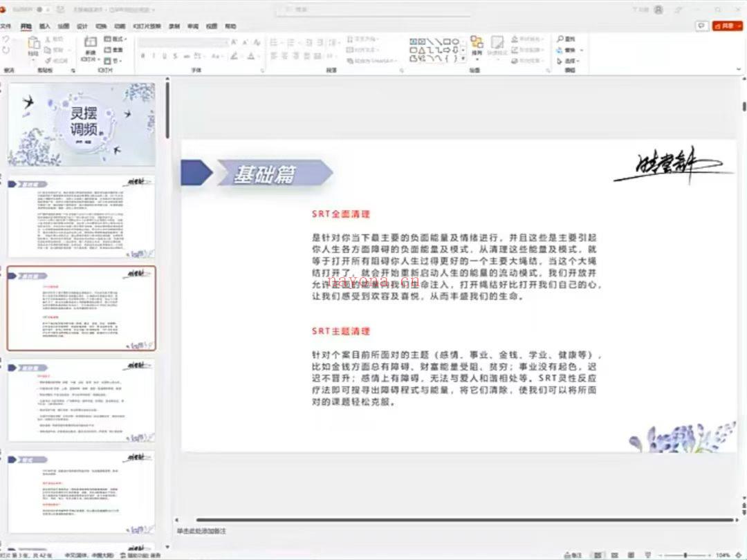Viewport: 747px width, 560px height.
Task: Adjust the zoom slider in status bar
Action: tap(685, 555)
